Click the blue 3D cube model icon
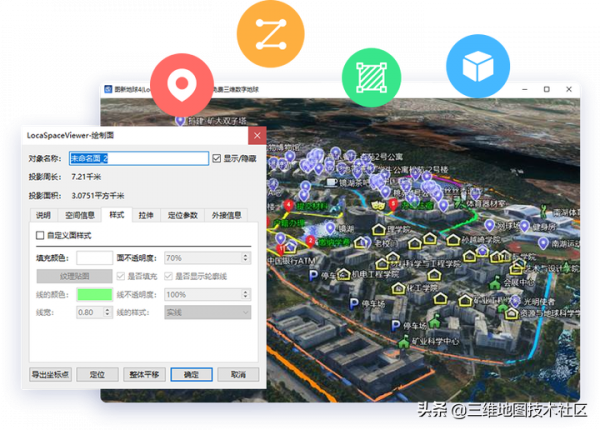Viewport: 600px width, 430px height. coord(478,66)
